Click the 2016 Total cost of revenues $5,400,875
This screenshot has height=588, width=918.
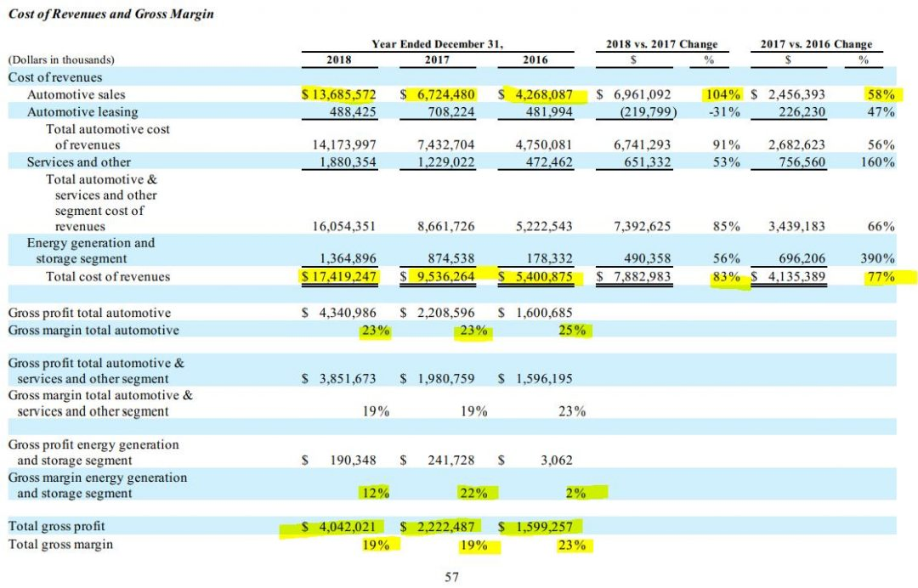tap(535, 276)
